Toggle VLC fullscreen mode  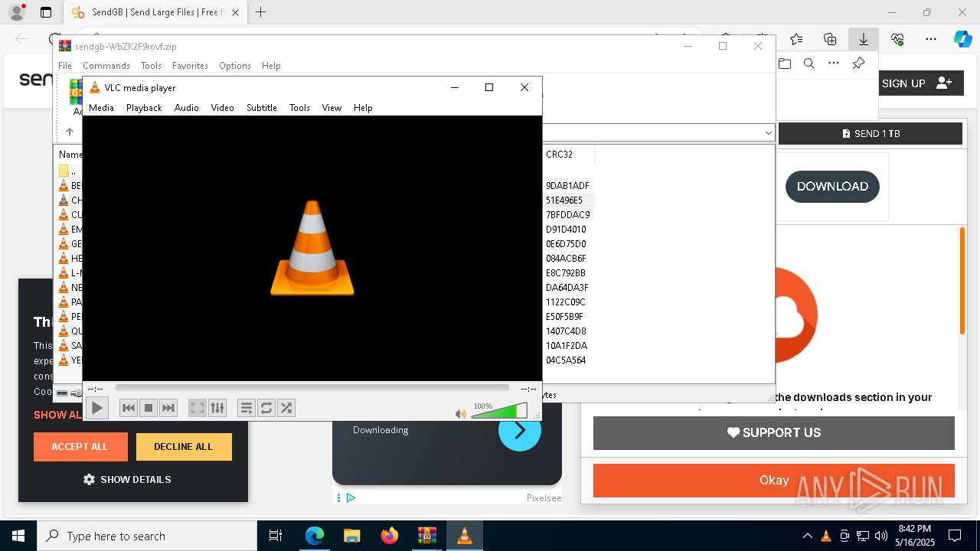pos(197,408)
